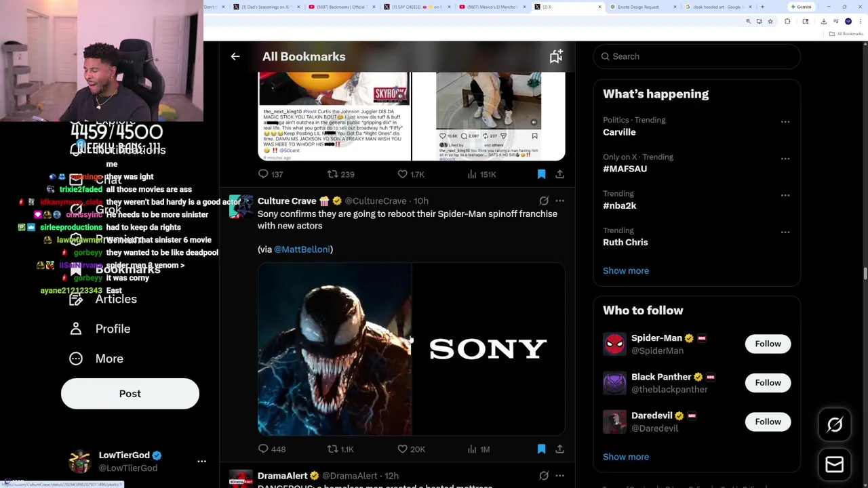868x488 pixels.
Task: Switch to cloak hooded art Google tab
Action: click(x=717, y=7)
